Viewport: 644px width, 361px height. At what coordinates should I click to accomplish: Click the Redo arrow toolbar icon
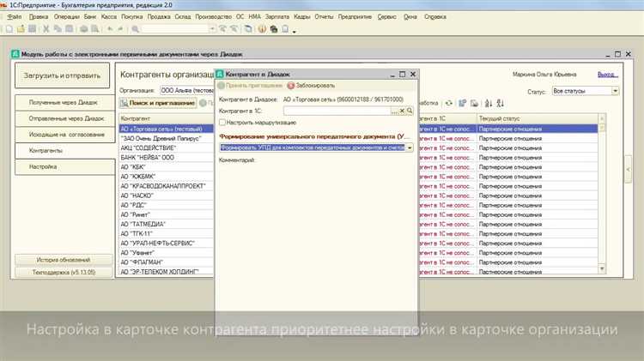[121, 28]
